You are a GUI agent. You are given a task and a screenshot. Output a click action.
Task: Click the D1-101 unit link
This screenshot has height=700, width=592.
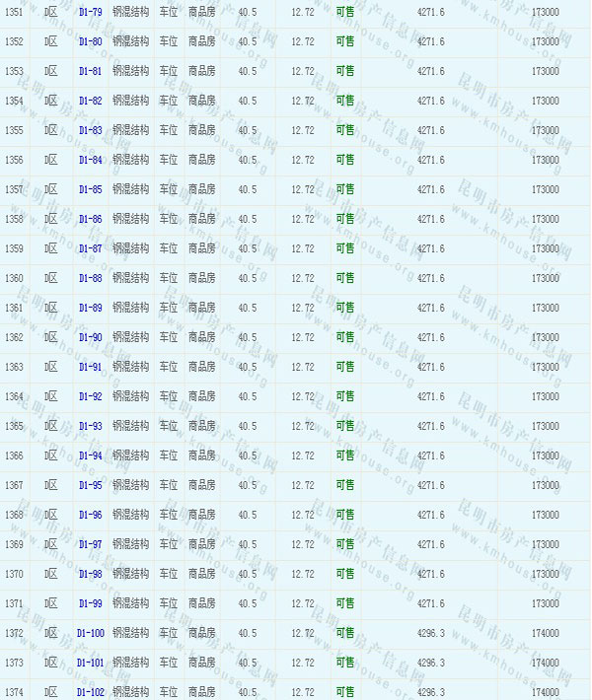[90, 663]
